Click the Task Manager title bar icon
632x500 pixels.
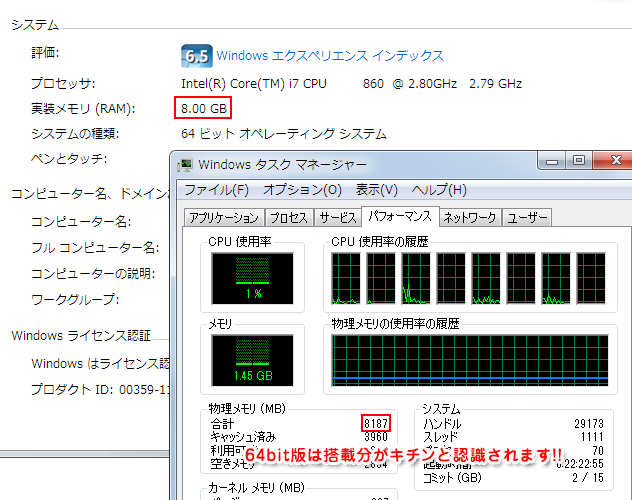pos(185,165)
